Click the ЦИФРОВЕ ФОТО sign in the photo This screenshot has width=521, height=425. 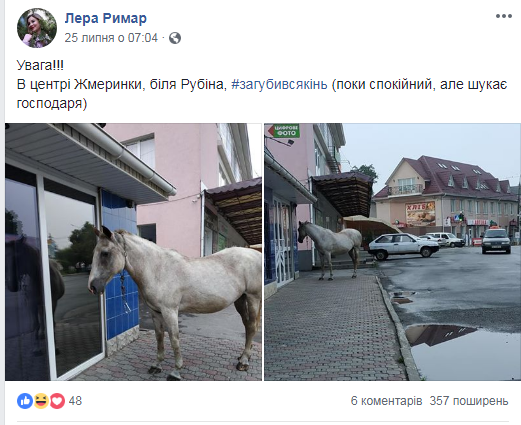[x=284, y=130]
